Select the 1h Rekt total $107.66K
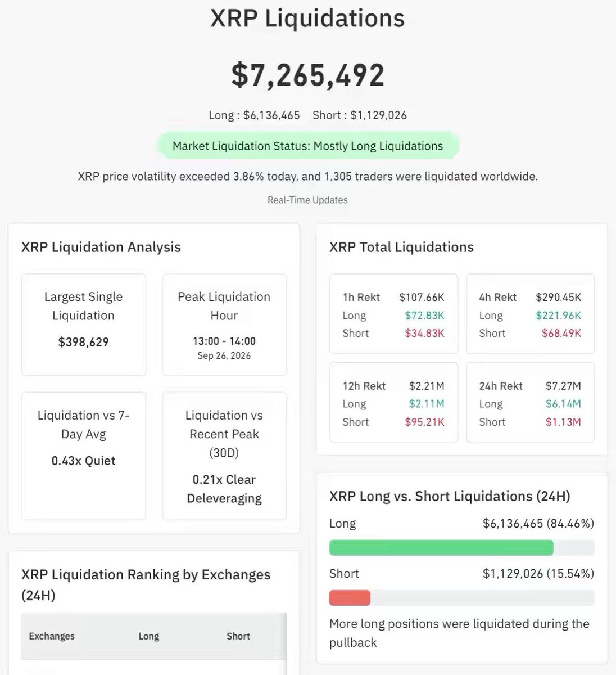Image resolution: width=616 pixels, height=675 pixels. coord(422,297)
